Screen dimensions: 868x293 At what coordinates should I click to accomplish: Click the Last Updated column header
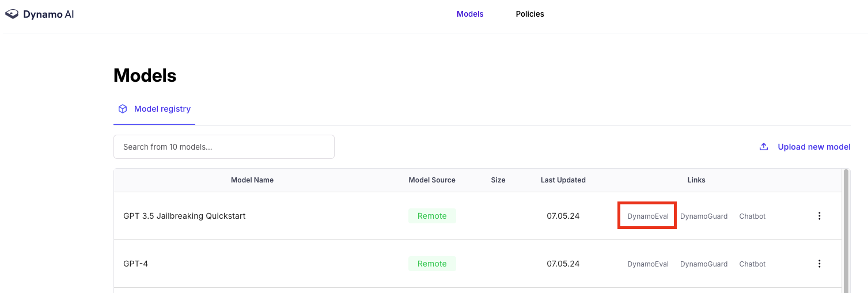click(x=563, y=180)
